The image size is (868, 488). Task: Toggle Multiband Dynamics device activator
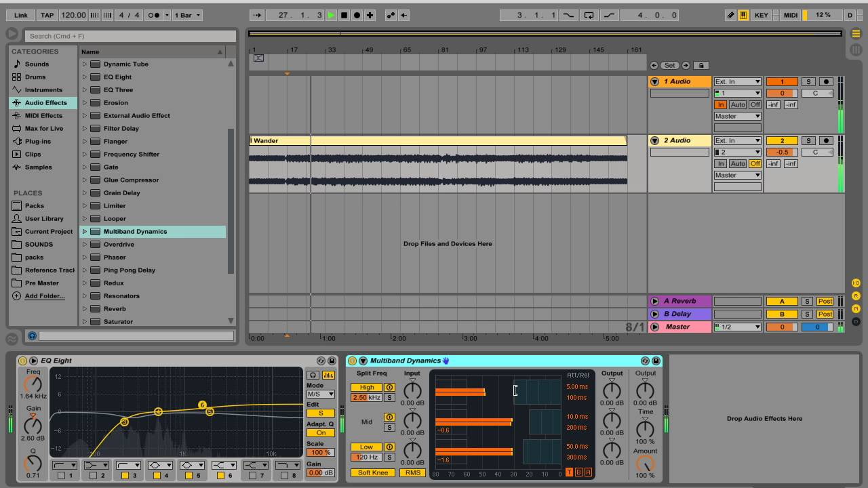coord(352,361)
